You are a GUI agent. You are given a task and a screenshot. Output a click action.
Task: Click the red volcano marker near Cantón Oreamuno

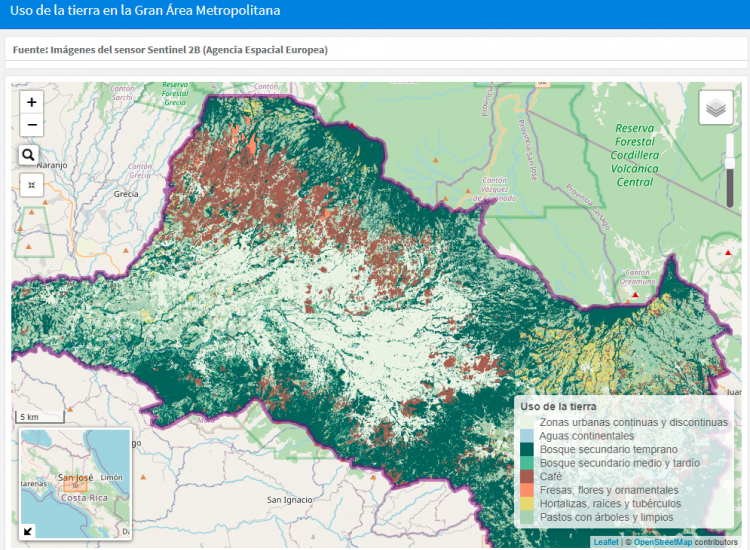tap(635, 295)
